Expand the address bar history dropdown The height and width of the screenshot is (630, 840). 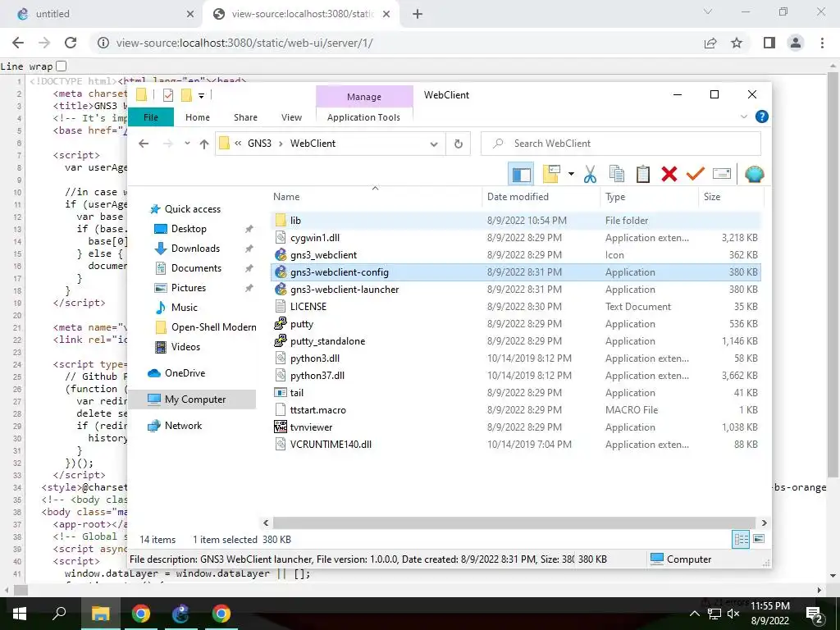(x=434, y=144)
